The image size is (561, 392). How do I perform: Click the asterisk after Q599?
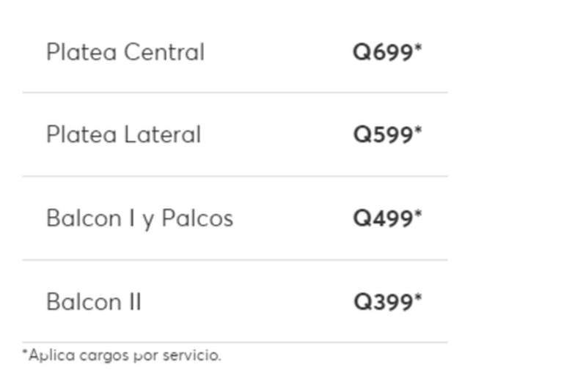pyautogui.click(x=418, y=130)
